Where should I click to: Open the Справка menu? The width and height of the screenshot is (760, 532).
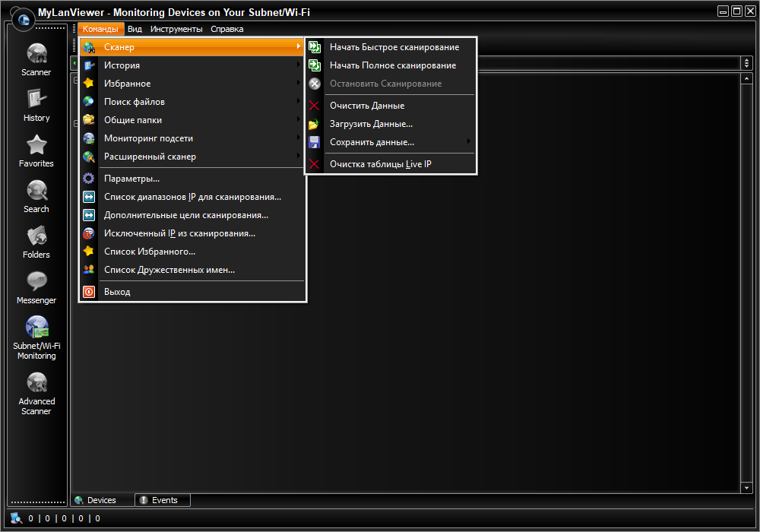coord(226,29)
